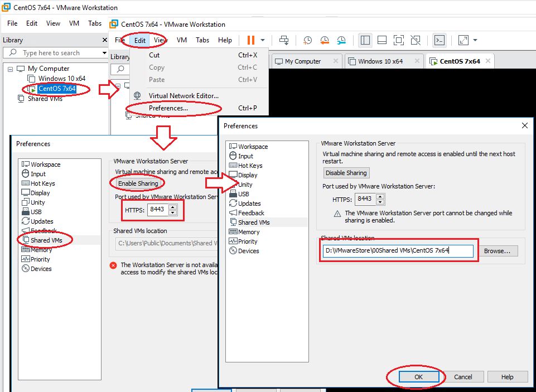Switch to the Windows 10 x64 tab
The height and width of the screenshot is (392, 536).
tap(380, 61)
